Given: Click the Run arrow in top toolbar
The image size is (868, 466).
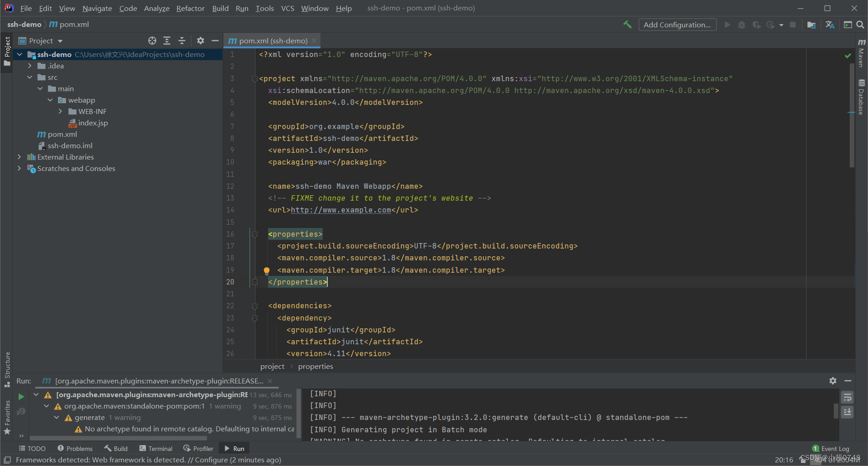Looking at the screenshot, I should 728,25.
